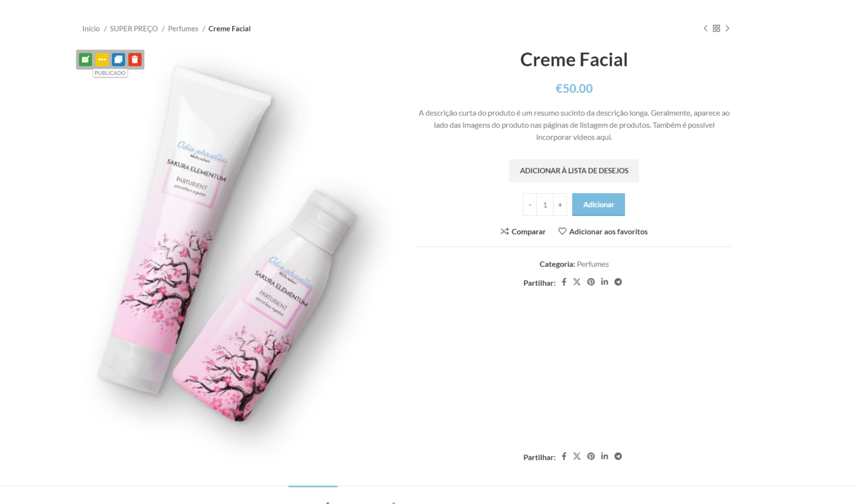
Task: Decrease quantity with minus button
Action: click(x=530, y=205)
